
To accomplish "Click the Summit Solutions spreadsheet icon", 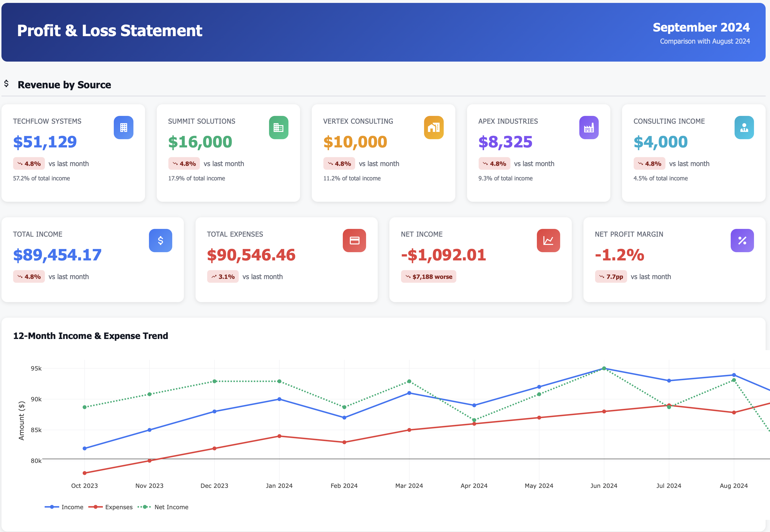I will coord(278,127).
